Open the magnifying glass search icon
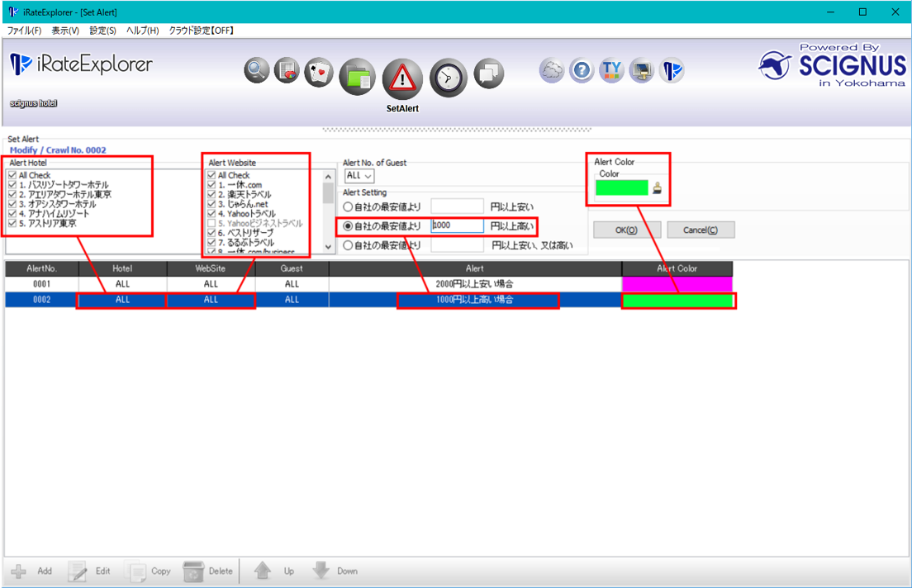Screen dimensions: 912x588 (257, 71)
